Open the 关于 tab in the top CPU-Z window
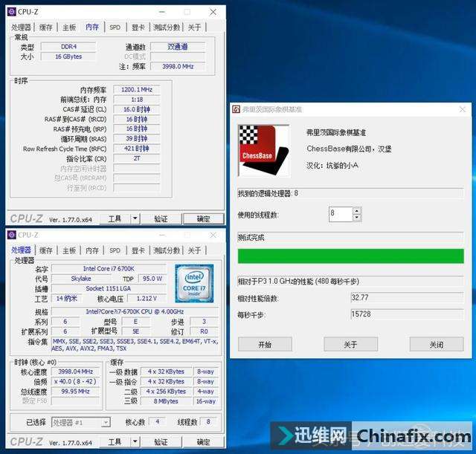476x454 pixels. coord(194,27)
